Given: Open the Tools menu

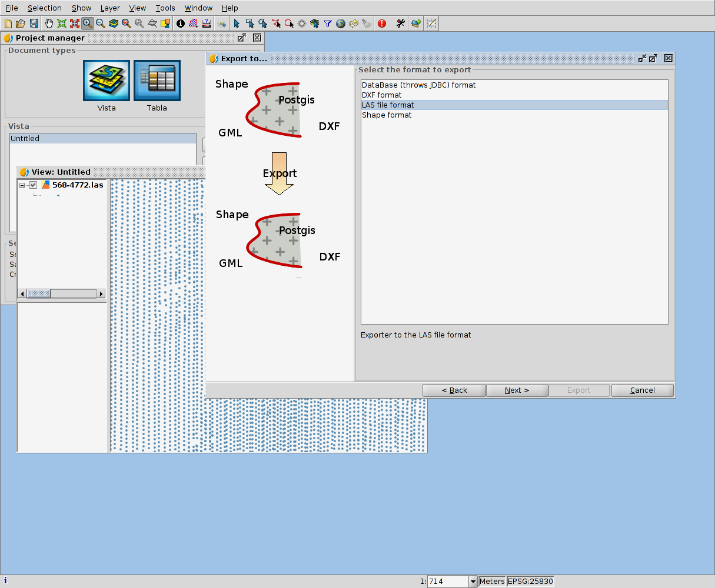Looking at the screenshot, I should 165,8.
